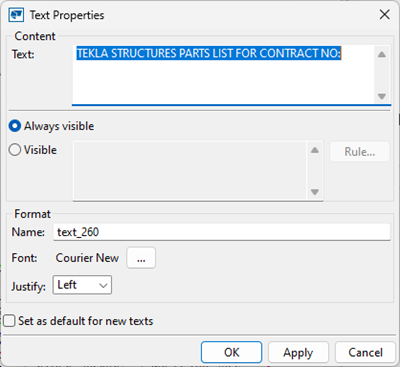The height and width of the screenshot is (367, 400).
Task: Click inside the empty visibility rule box
Action: (189, 171)
